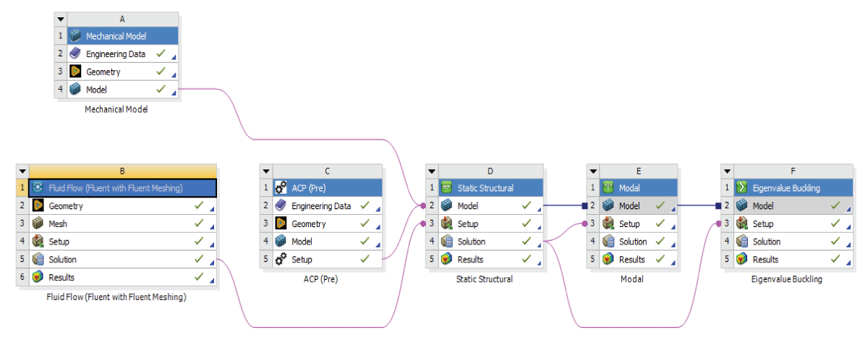Select the Static Structural header cell text
The height and width of the screenshot is (345, 868).
tap(485, 188)
